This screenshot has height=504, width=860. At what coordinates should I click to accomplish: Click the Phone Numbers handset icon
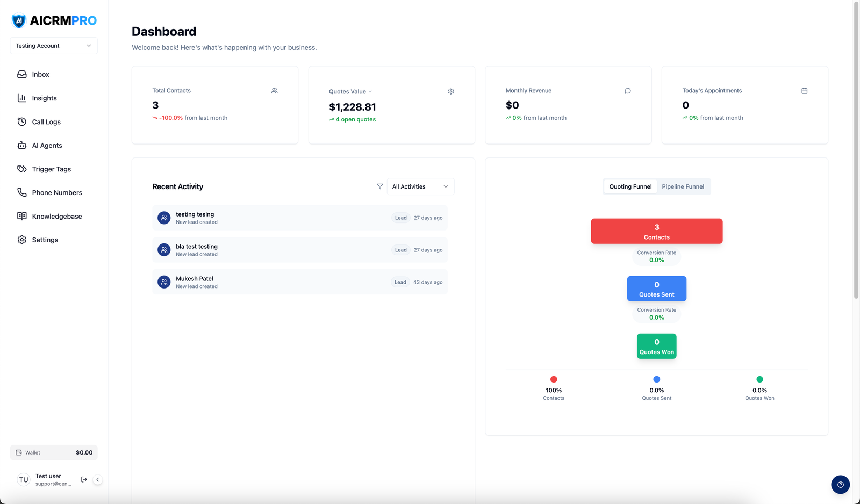[x=22, y=192]
